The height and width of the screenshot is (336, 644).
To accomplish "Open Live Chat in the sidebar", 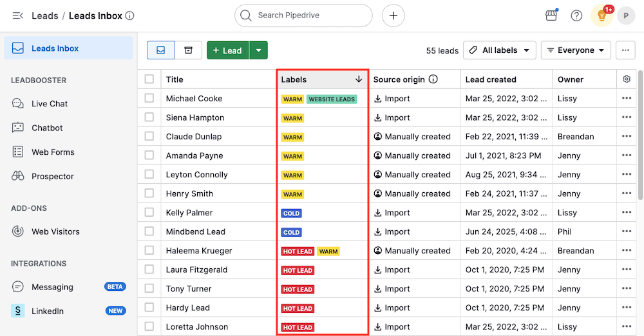I will coord(50,104).
